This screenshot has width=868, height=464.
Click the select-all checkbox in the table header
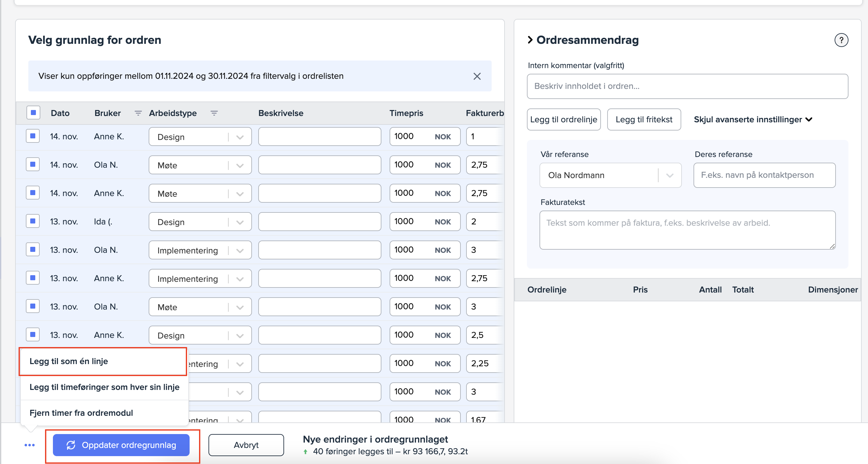(x=33, y=113)
